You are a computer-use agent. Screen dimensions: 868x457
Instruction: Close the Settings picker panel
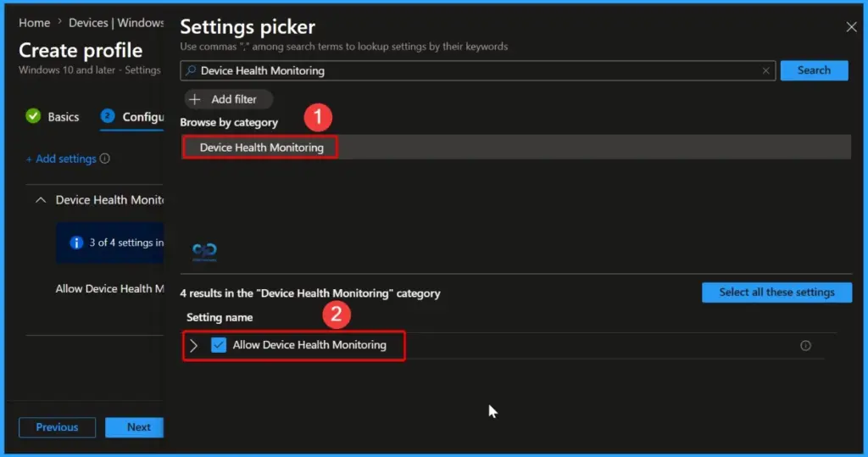[x=851, y=26]
